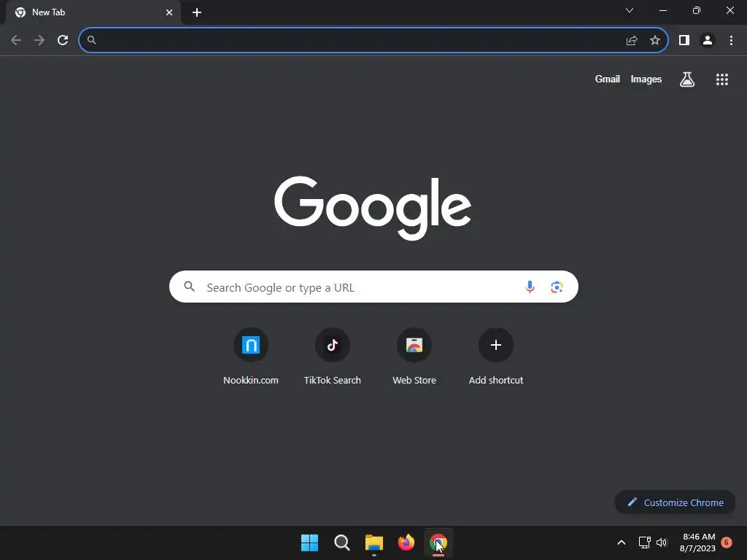
Task: Open clock and date 8:46 AM
Action: click(x=698, y=542)
